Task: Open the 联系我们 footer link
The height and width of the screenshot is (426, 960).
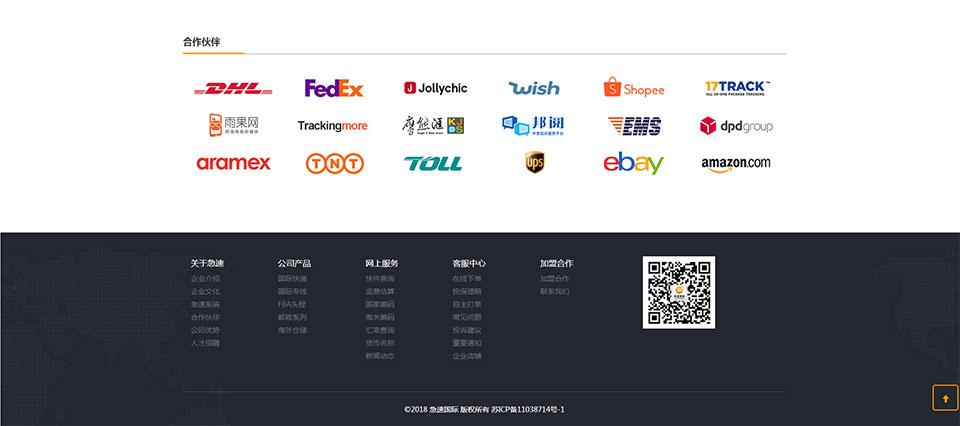Action: pyautogui.click(x=555, y=291)
